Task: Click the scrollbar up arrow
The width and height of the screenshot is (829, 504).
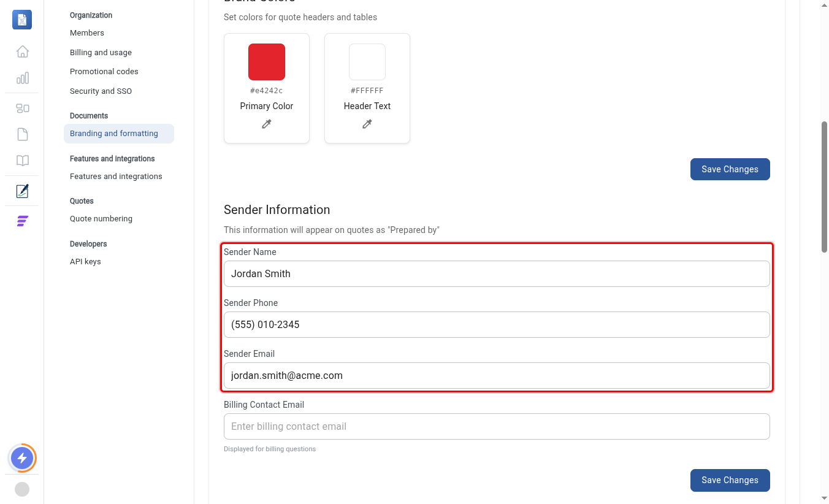Action: click(x=825, y=5)
